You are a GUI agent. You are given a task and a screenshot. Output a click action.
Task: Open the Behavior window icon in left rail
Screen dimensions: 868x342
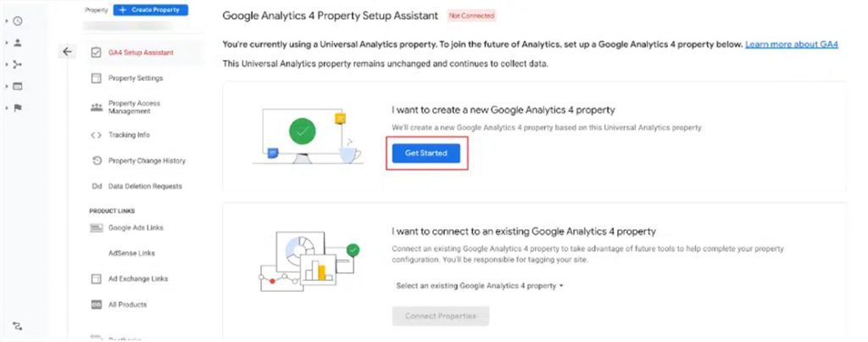[18, 86]
